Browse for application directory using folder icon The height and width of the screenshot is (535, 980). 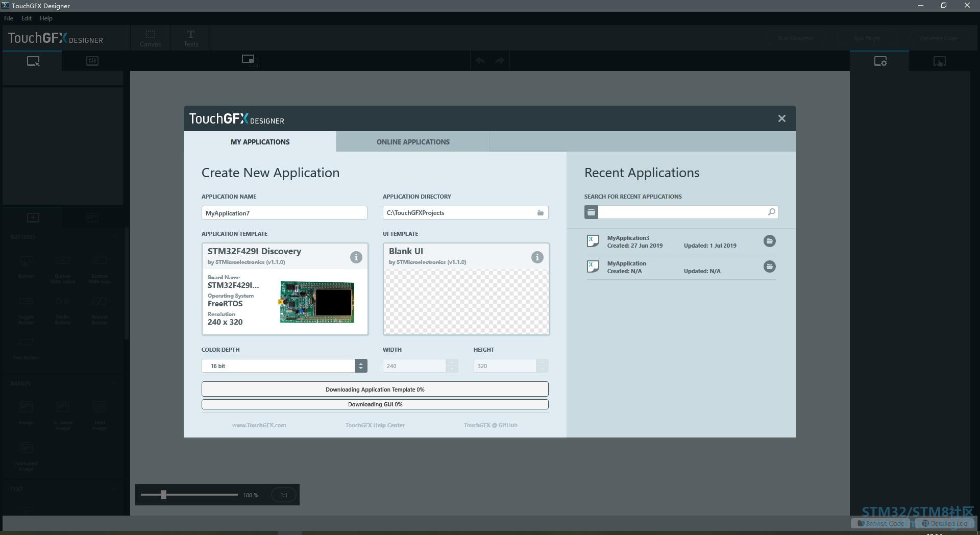click(540, 213)
